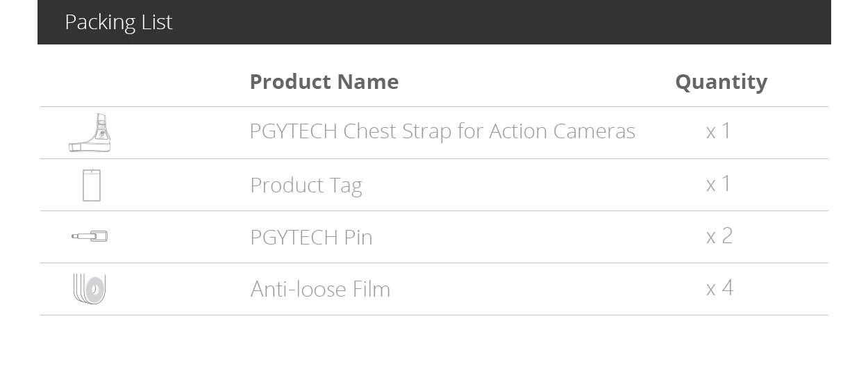868x380 pixels.
Task: Click the divider line under the column headers
Action: tap(434, 106)
